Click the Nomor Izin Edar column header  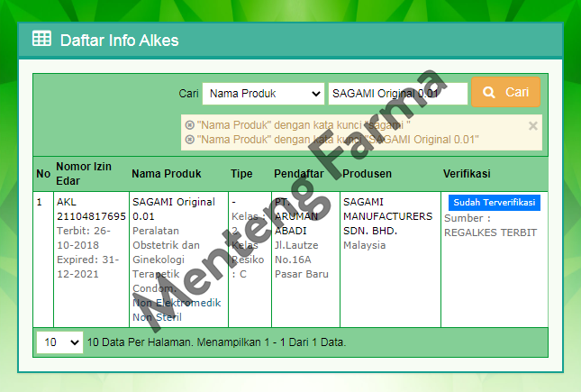pyautogui.click(x=84, y=174)
